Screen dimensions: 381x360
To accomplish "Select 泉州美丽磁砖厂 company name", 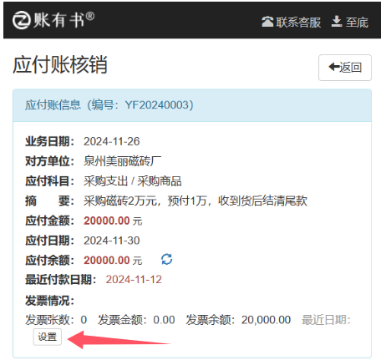I will coord(122,161).
